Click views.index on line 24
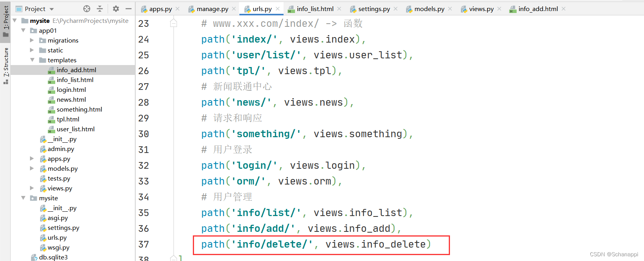This screenshot has height=261, width=644. pos(322,39)
